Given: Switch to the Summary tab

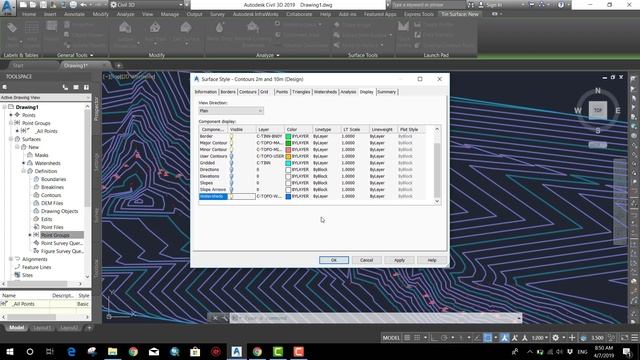Looking at the screenshot, I should coord(387,92).
